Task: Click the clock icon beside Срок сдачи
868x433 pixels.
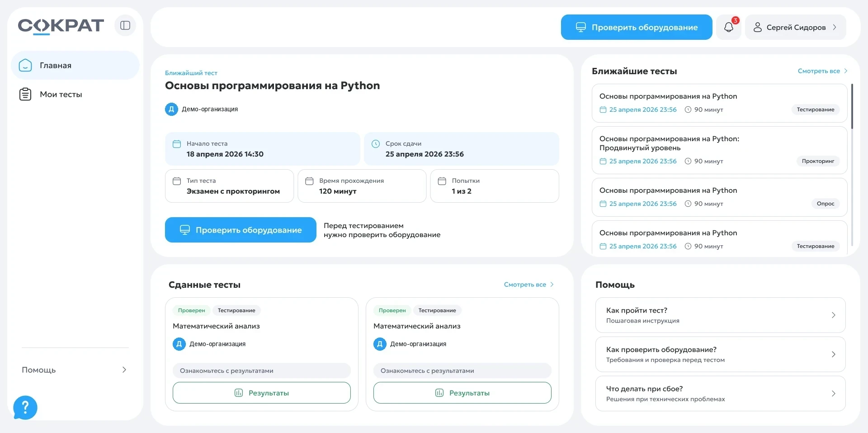Action: tap(376, 144)
